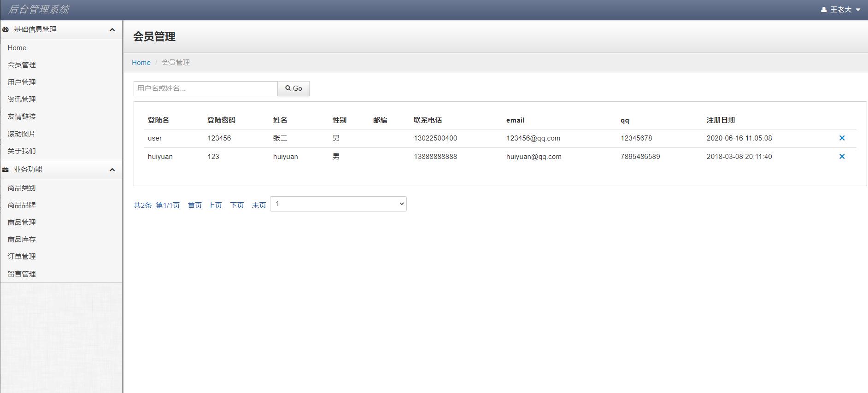Select phone number 13888888888
Image resolution: width=868 pixels, height=393 pixels.
pos(435,157)
